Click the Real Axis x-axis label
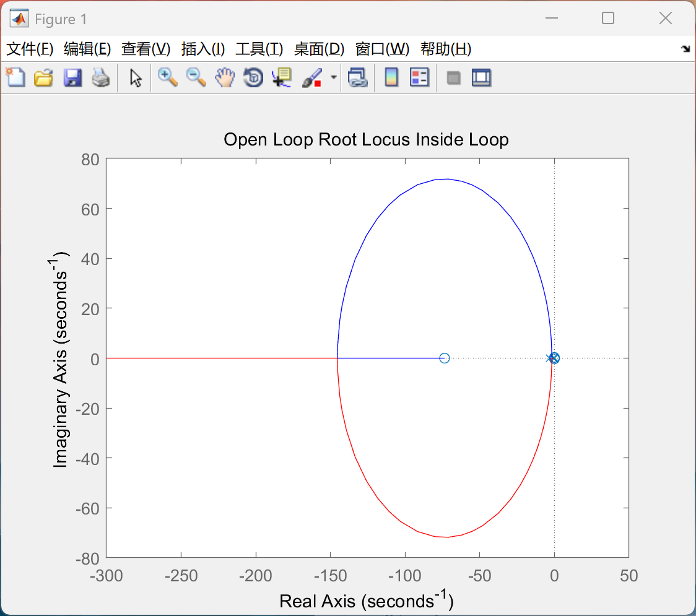Screen dimensions: 696x616 click(x=366, y=600)
